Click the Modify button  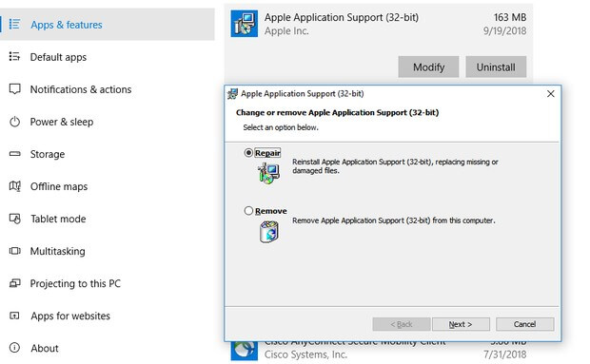[x=428, y=67]
